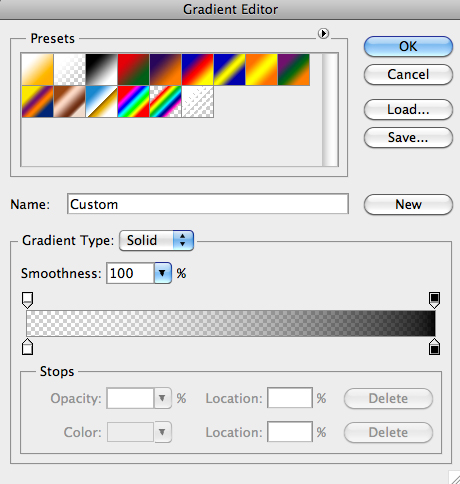
Task: Open the Gradient Type dropdown
Action: [156, 240]
